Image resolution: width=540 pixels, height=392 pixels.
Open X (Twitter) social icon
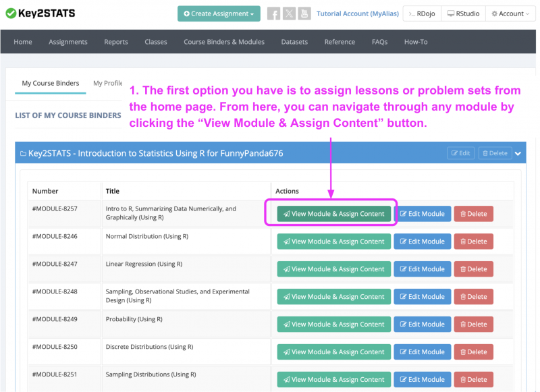290,13
